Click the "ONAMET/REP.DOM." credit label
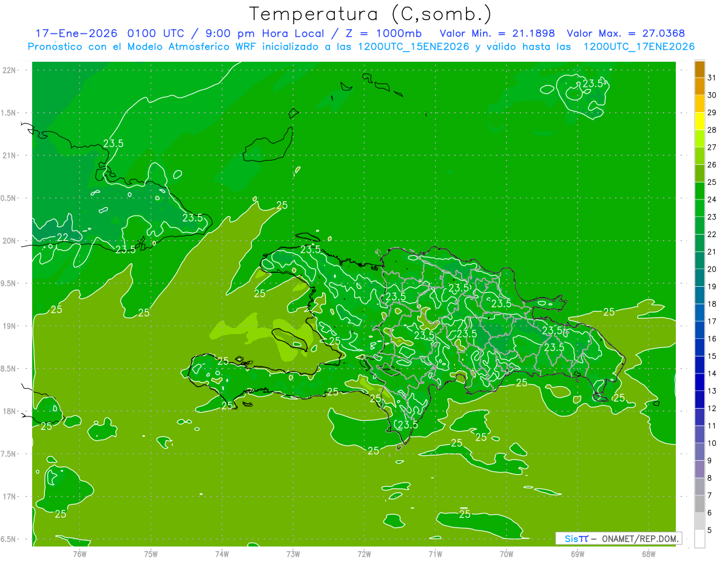The image size is (728, 562). pos(639,538)
